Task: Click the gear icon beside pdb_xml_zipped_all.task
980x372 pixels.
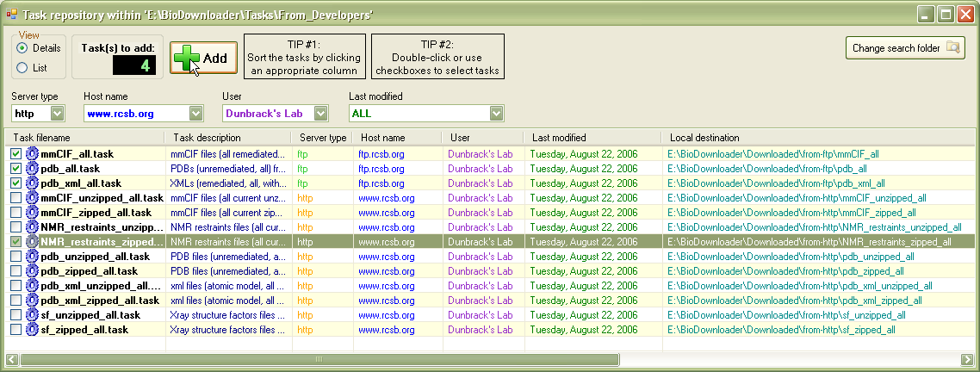Action: tap(32, 301)
